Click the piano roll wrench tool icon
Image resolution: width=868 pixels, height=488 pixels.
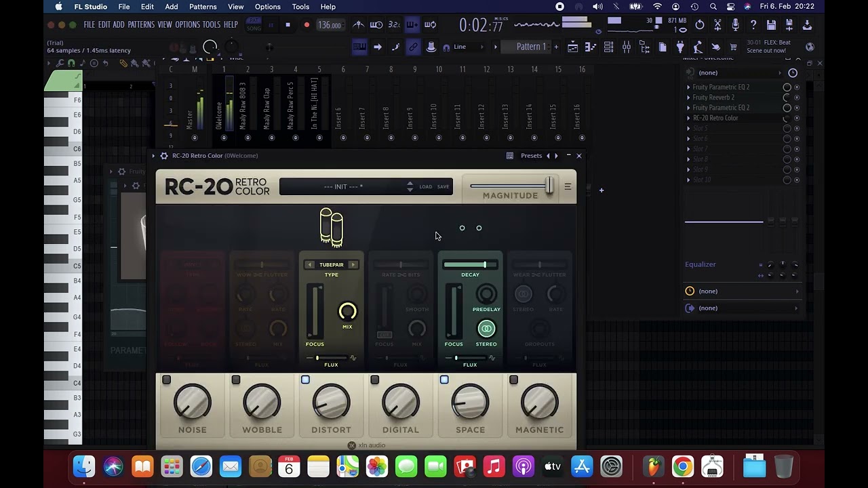pos(60,63)
